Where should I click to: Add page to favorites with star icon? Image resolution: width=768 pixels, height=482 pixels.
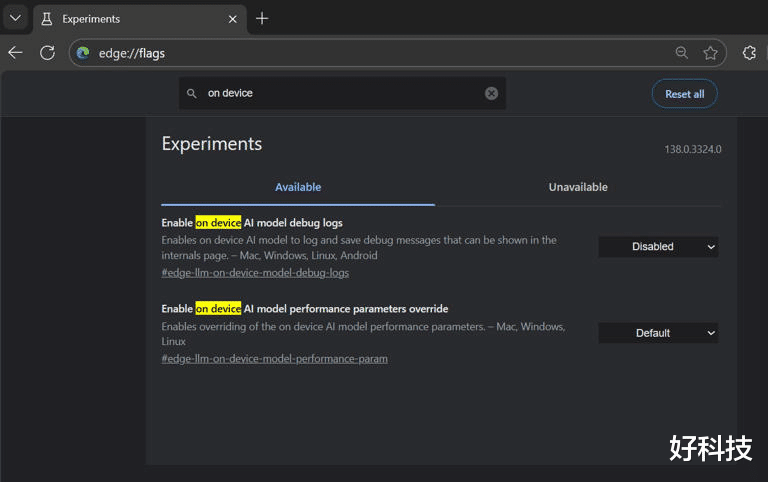pos(710,53)
